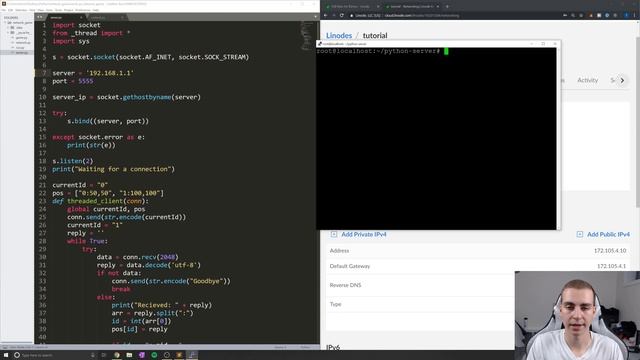
Task: Reload the Linode page
Action: tap(342, 16)
